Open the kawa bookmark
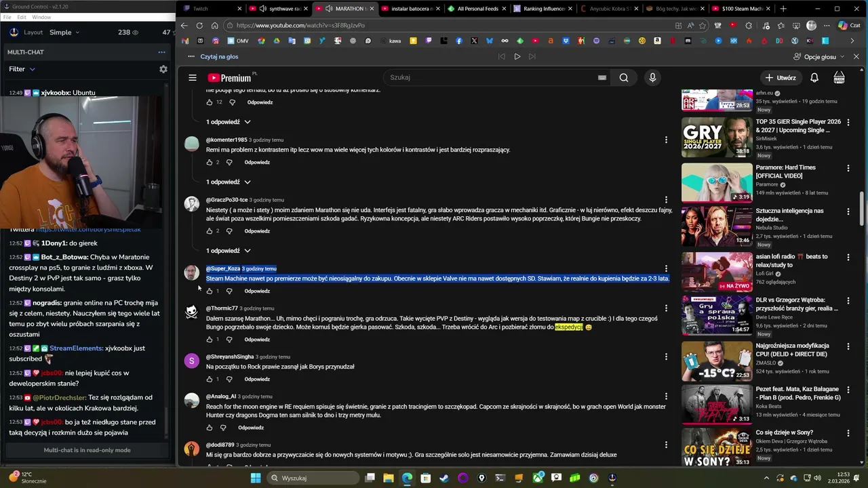The width and height of the screenshot is (868, 488). pos(390,41)
